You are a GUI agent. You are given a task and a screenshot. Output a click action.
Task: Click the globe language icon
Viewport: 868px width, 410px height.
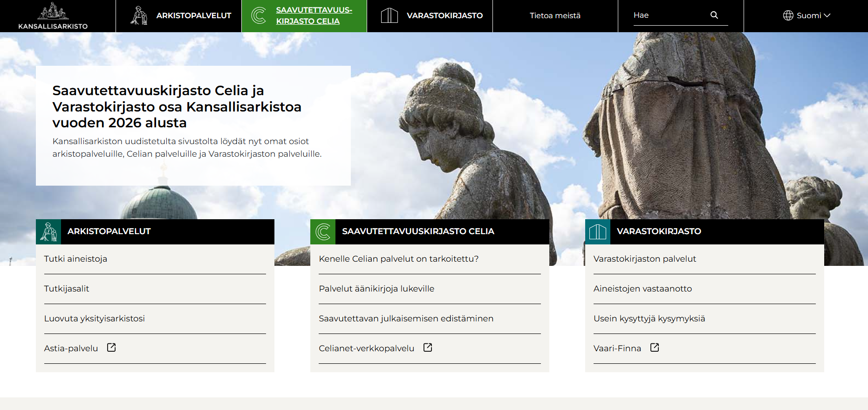(x=788, y=15)
